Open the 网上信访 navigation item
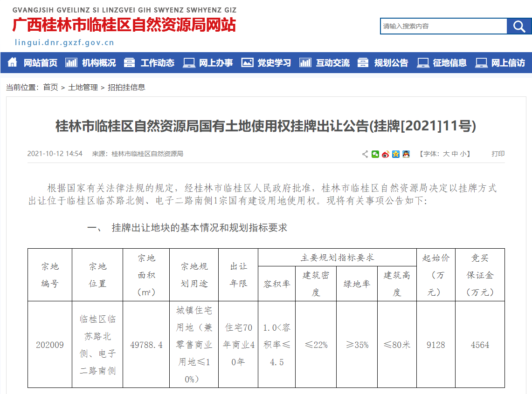This screenshot has width=532, height=394. [x=508, y=62]
